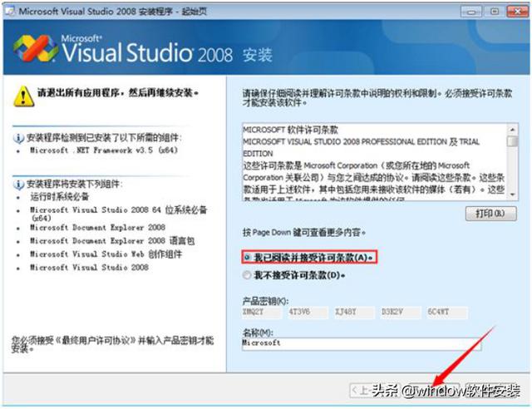532x409 pixels.
Task: Maximize the setup window
Action: (495, 12)
